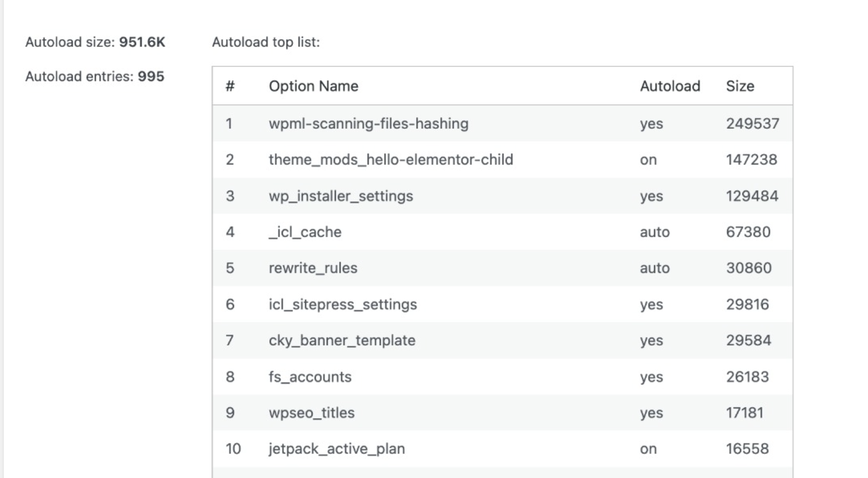The height and width of the screenshot is (478, 868).
Task: Click the Autoload size 951.6K value
Action: pos(142,42)
